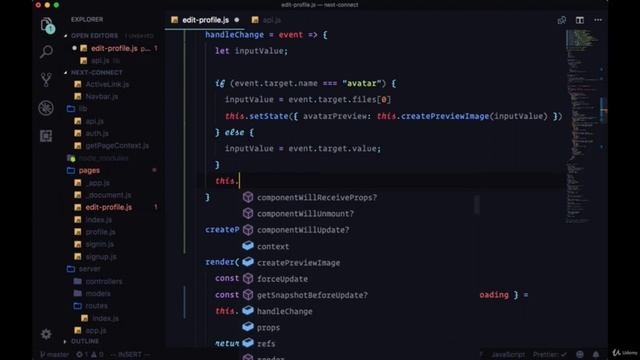
Task: Open the editor's More Actions ellipsis menu
Action: point(598,20)
